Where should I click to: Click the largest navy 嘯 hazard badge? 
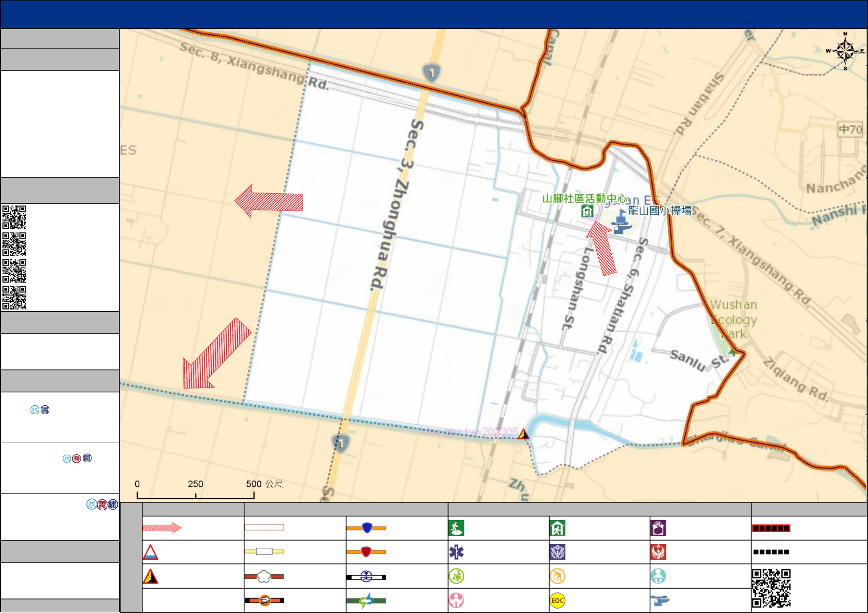(x=113, y=505)
